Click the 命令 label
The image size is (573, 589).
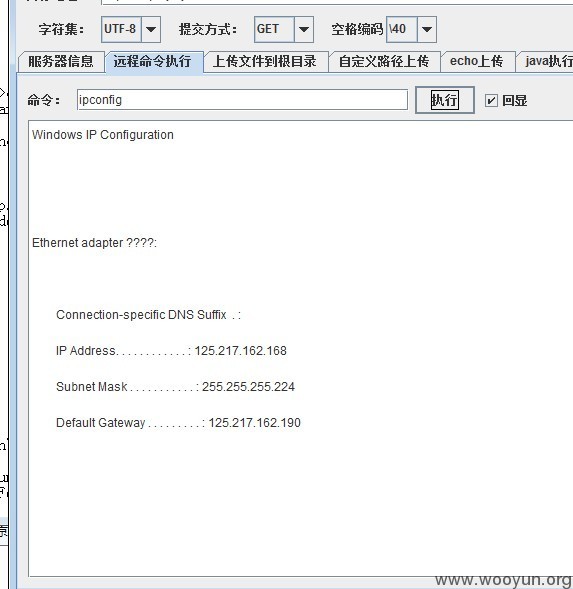[x=44, y=100]
